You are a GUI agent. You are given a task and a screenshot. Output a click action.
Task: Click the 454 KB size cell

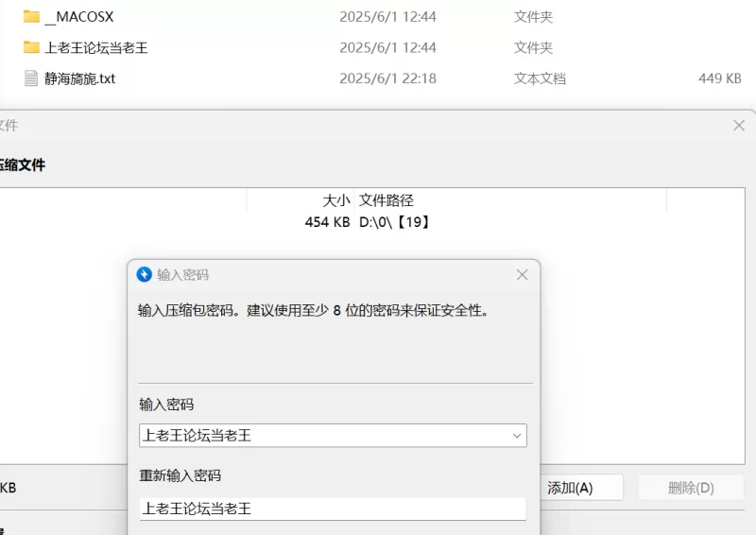pyautogui.click(x=327, y=222)
